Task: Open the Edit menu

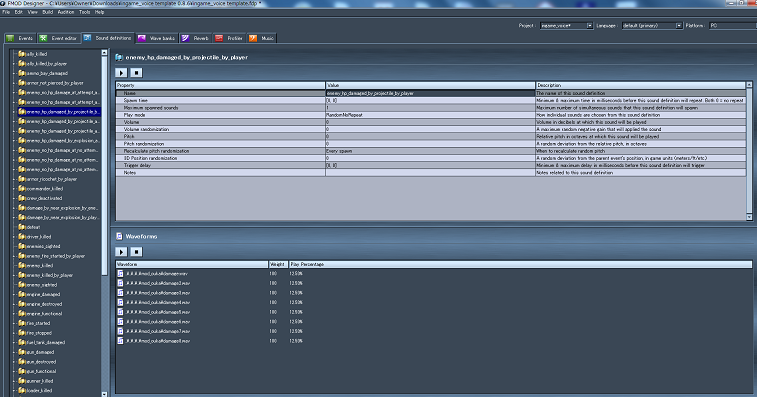Action: tap(18, 12)
